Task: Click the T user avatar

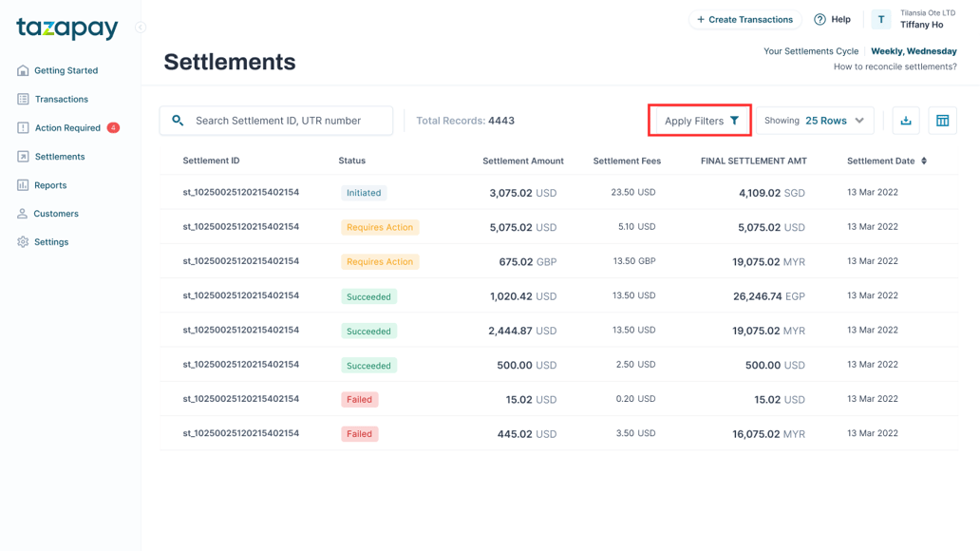Action: pyautogui.click(x=880, y=20)
